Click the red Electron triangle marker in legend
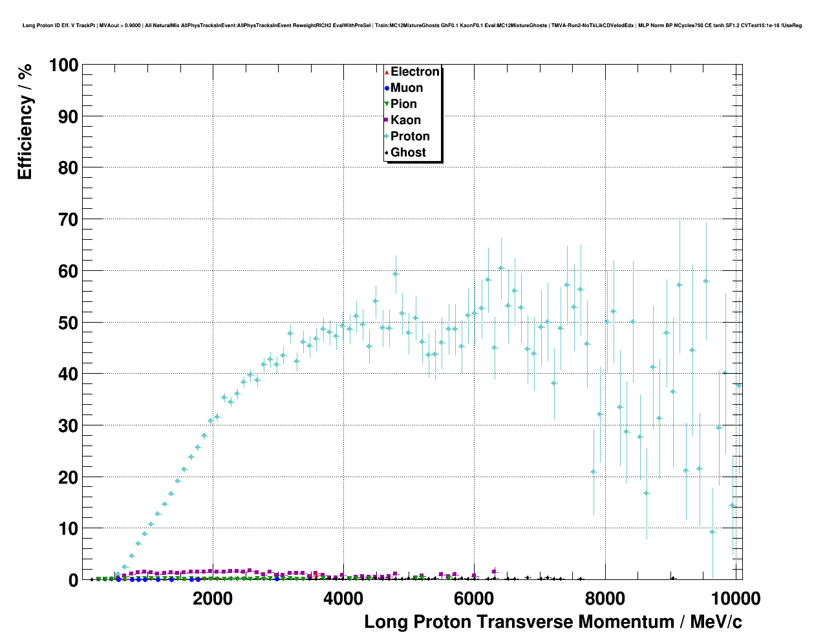The width and height of the screenshot is (825, 644). pos(387,72)
